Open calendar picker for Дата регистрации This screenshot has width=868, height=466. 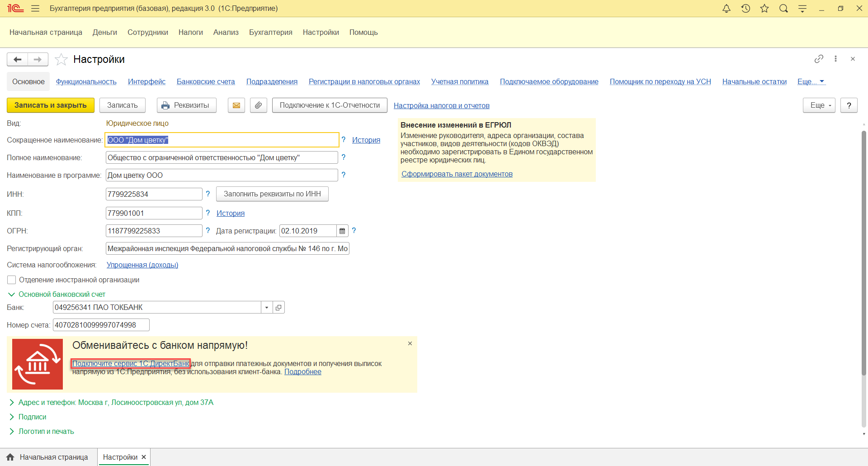click(342, 231)
